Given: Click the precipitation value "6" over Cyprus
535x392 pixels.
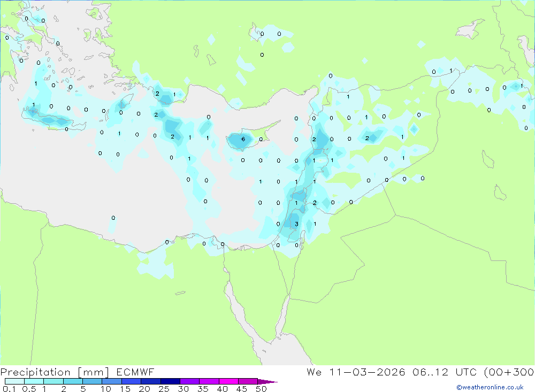Looking at the screenshot, I should [243, 139].
